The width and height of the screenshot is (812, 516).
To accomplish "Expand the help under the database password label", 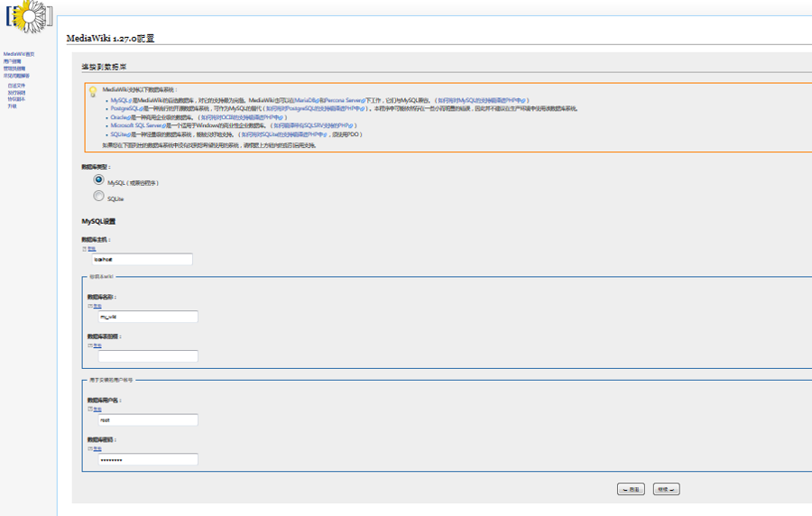I will tap(96, 448).
